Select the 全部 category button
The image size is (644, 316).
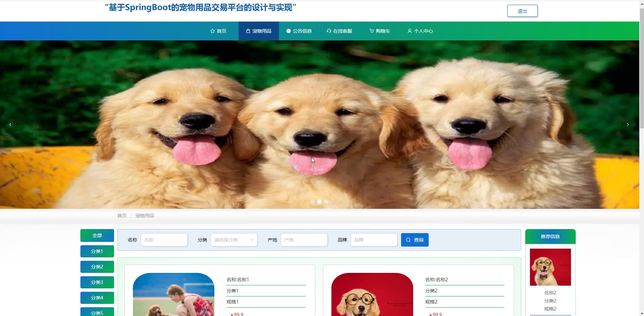97,235
